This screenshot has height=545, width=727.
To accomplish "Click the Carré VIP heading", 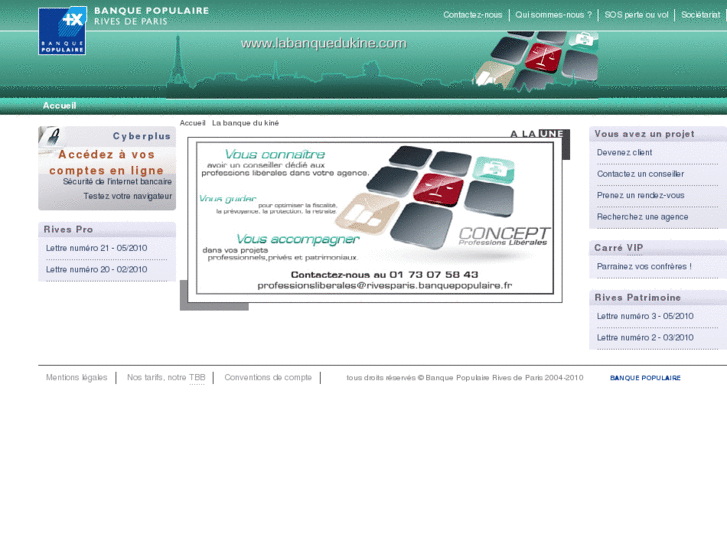I will tap(619, 248).
